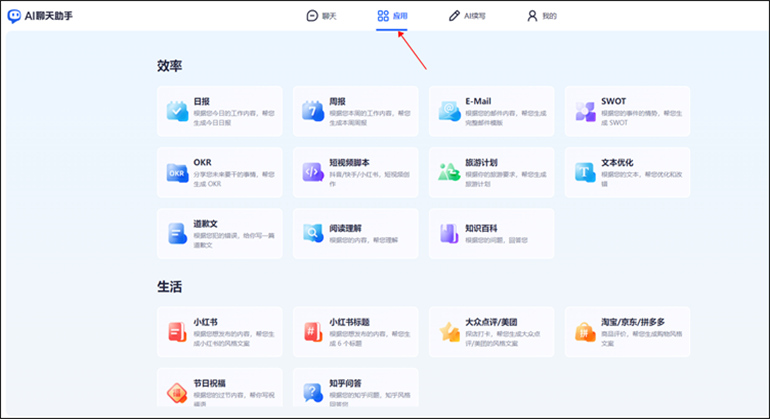Click the AI聊天助手 logo icon
Viewport: 770px width, 419px height.
[x=14, y=16]
